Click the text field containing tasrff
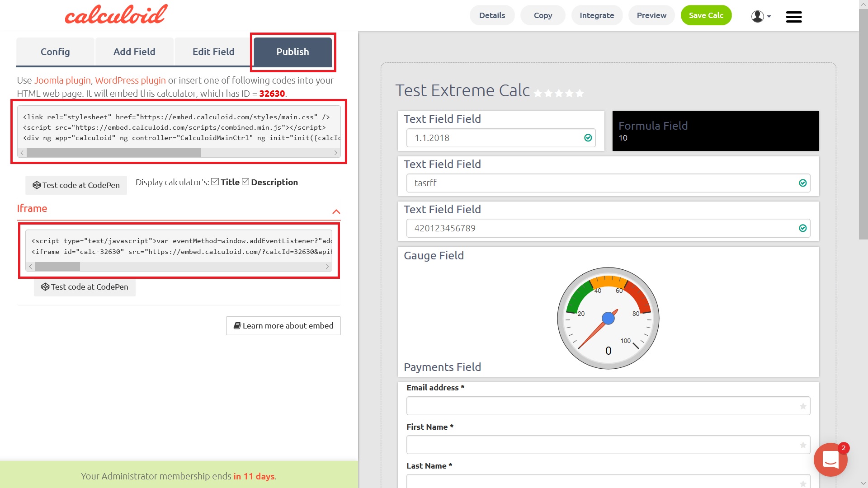868x488 pixels. click(608, 183)
